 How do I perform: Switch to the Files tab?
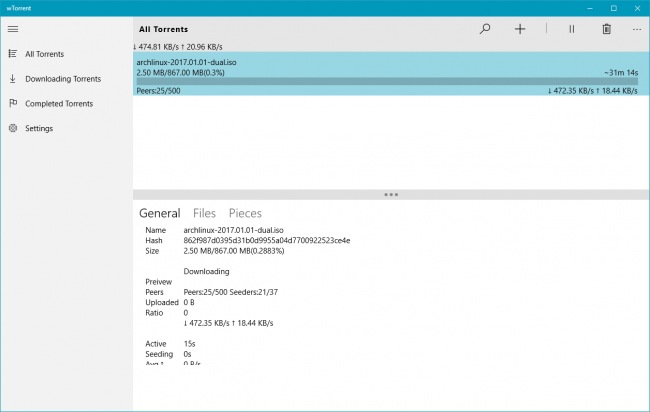tap(204, 213)
